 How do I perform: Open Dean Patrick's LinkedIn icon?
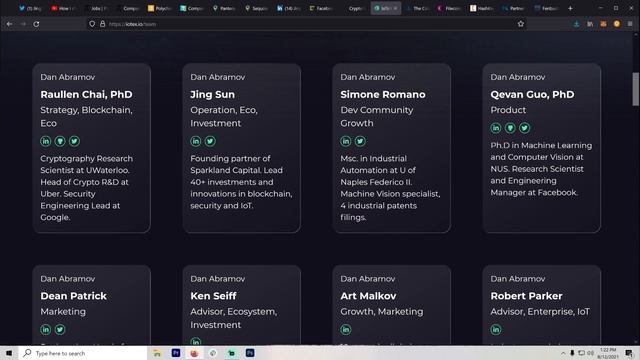(46, 329)
